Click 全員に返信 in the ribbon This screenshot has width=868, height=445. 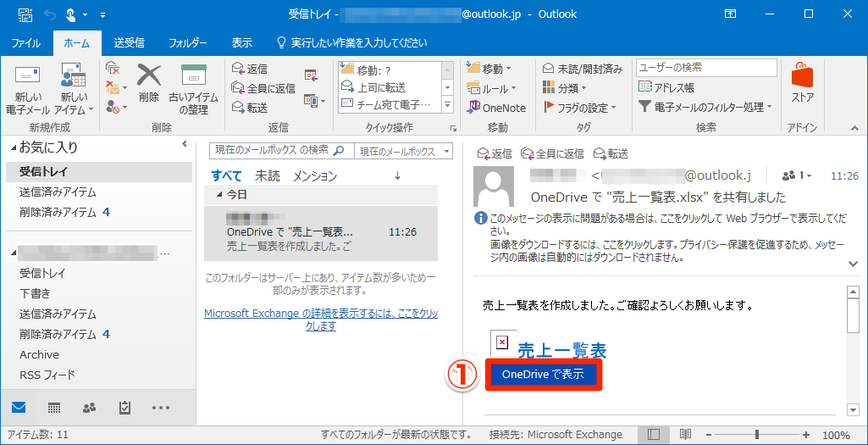point(263,88)
